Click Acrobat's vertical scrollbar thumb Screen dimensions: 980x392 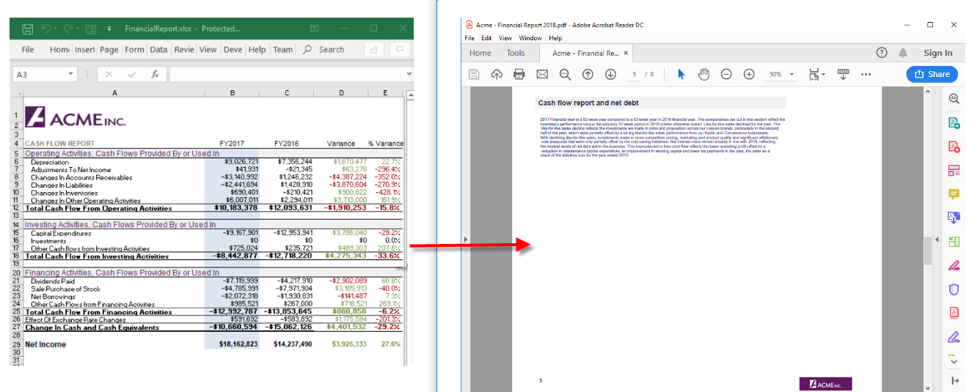926,251
